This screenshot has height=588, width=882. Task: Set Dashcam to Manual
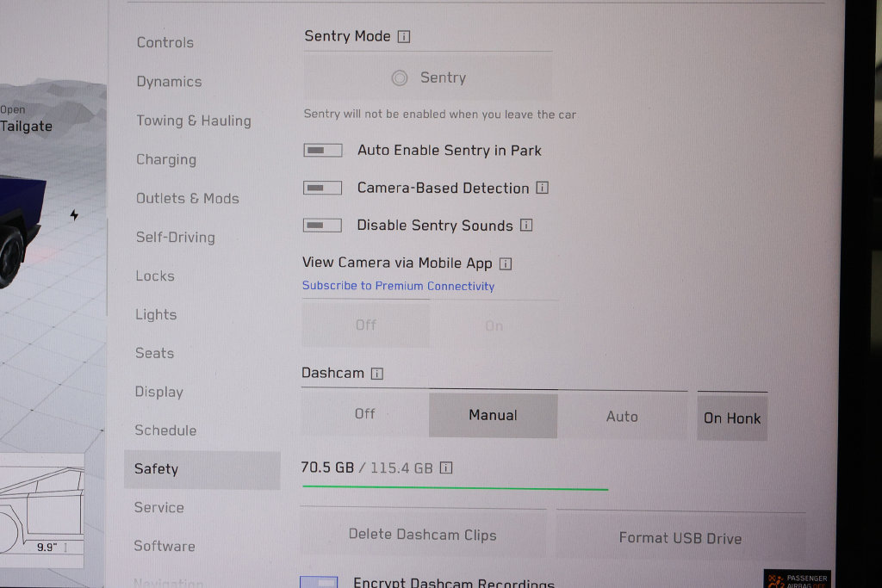(493, 416)
